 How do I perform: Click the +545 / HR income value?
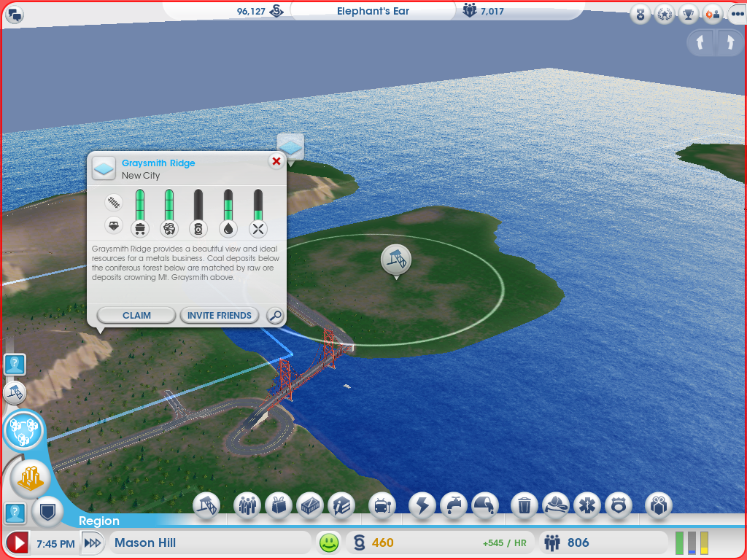click(505, 543)
